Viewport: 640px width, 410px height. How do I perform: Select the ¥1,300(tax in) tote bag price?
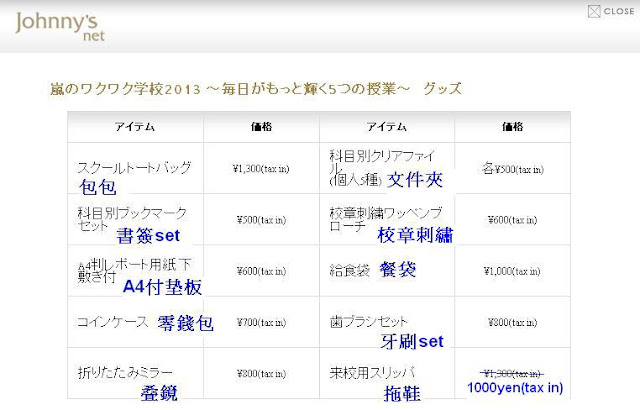[261, 168]
